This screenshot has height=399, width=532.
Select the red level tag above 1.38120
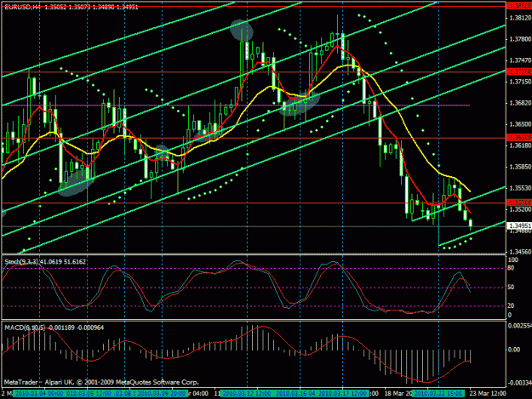tap(518, 5)
